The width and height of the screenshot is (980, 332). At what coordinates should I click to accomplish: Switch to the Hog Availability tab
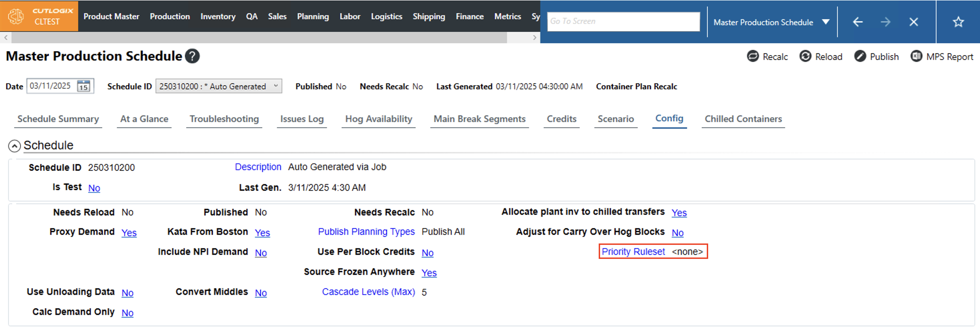[378, 119]
